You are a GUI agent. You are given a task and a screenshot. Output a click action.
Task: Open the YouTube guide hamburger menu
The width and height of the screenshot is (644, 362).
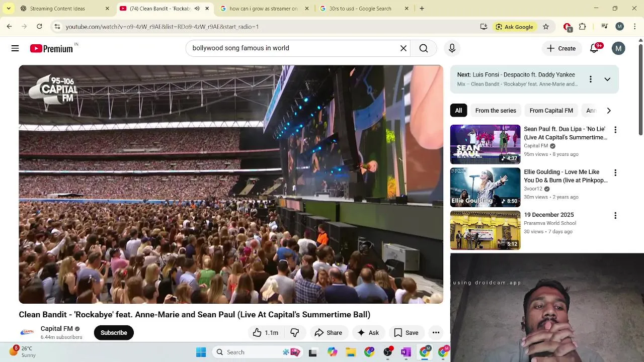point(15,48)
